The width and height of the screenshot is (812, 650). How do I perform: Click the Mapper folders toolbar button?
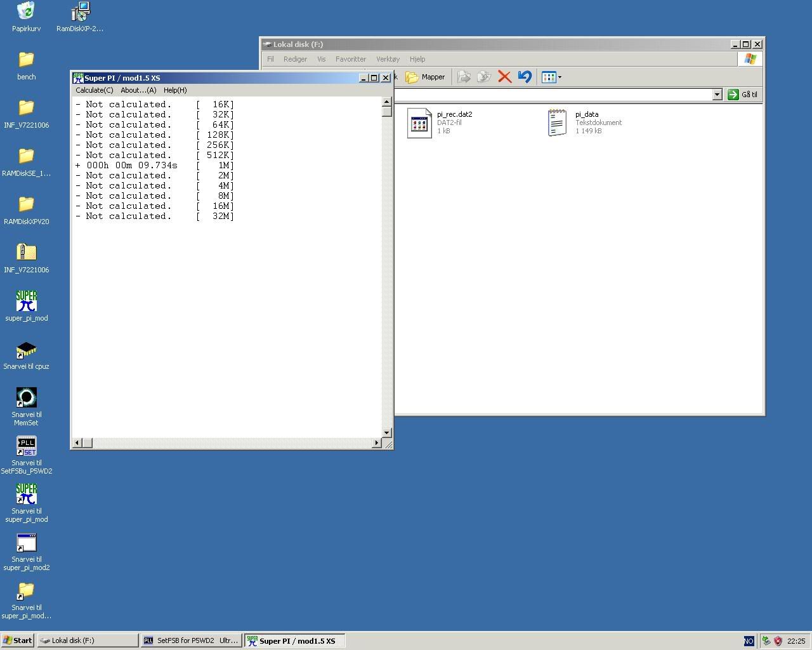425,77
